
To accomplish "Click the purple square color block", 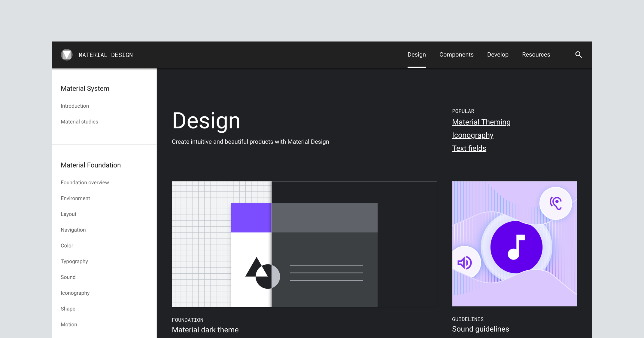I will (x=251, y=217).
